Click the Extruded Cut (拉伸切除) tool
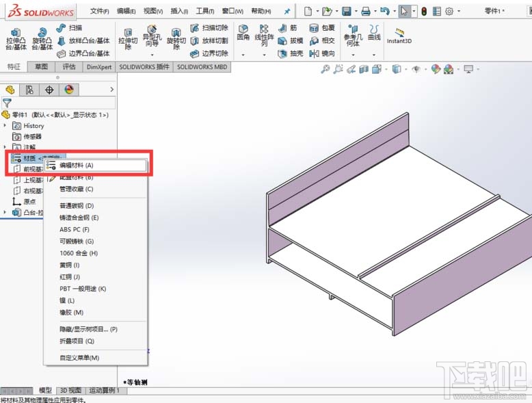 click(128, 40)
